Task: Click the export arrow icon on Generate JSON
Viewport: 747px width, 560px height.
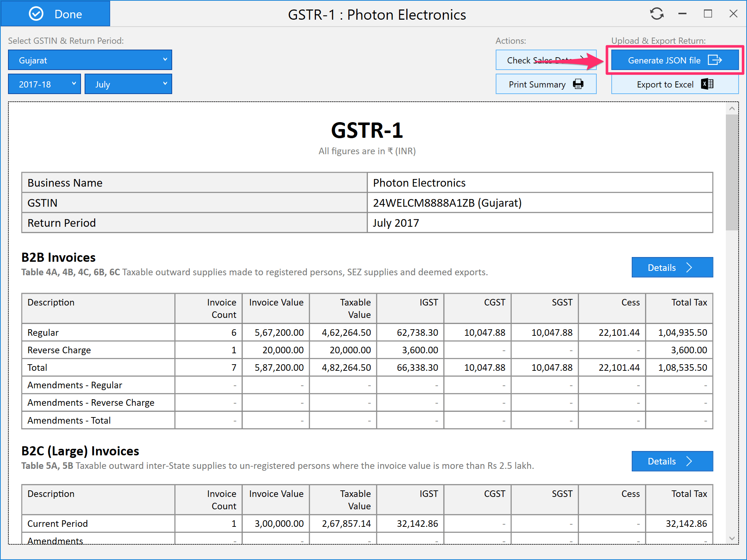Action: pyautogui.click(x=715, y=60)
